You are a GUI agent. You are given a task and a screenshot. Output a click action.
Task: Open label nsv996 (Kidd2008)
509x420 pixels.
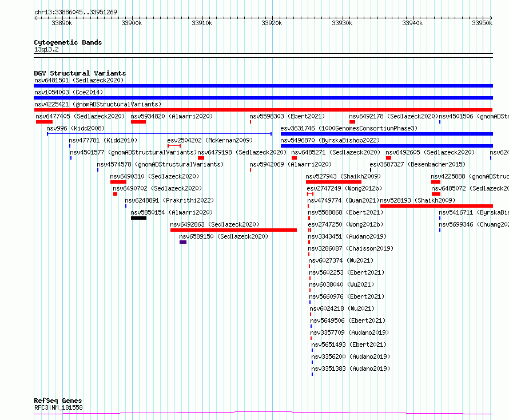tap(75, 128)
